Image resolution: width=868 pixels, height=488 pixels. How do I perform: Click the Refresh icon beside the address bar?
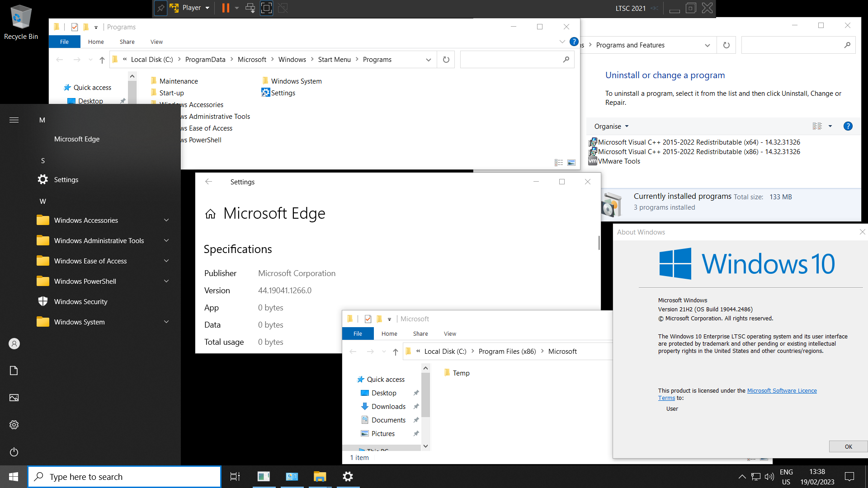(x=445, y=59)
